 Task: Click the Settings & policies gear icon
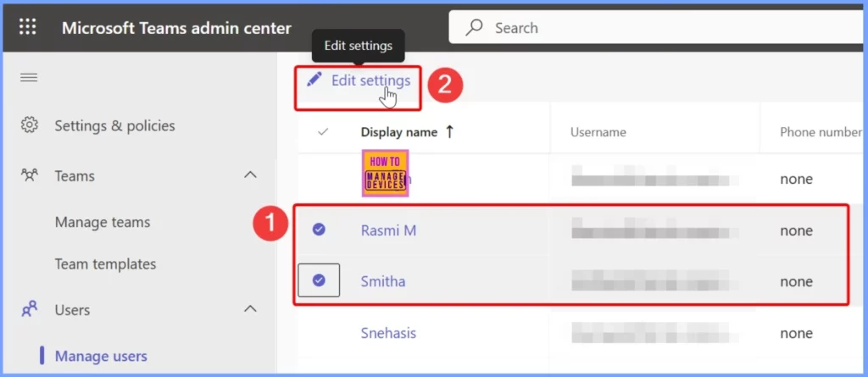click(x=29, y=125)
